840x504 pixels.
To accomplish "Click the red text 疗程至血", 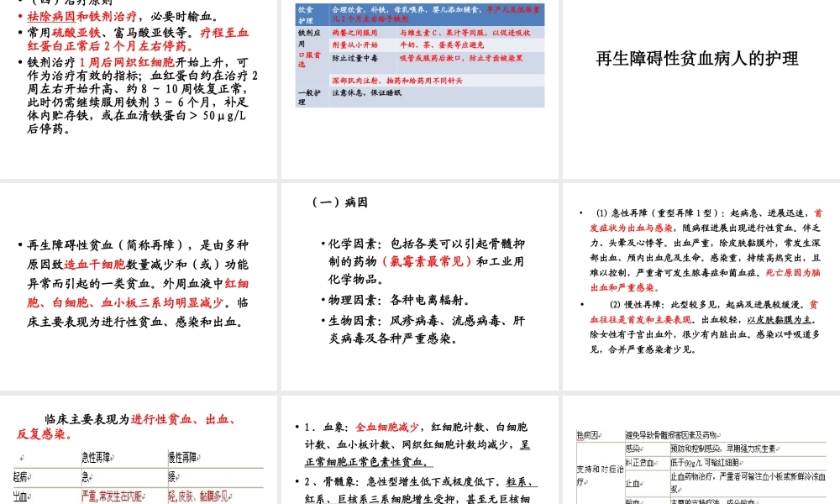I will 224,33.
